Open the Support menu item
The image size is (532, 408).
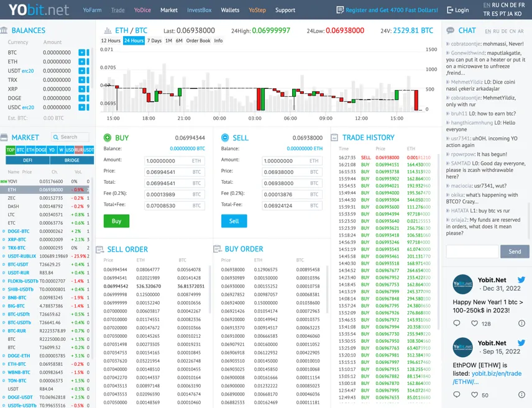(285, 10)
